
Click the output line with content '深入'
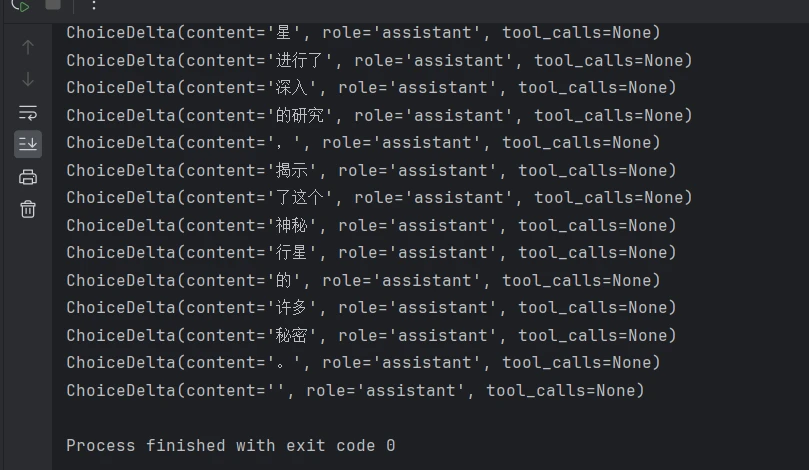pos(371,88)
